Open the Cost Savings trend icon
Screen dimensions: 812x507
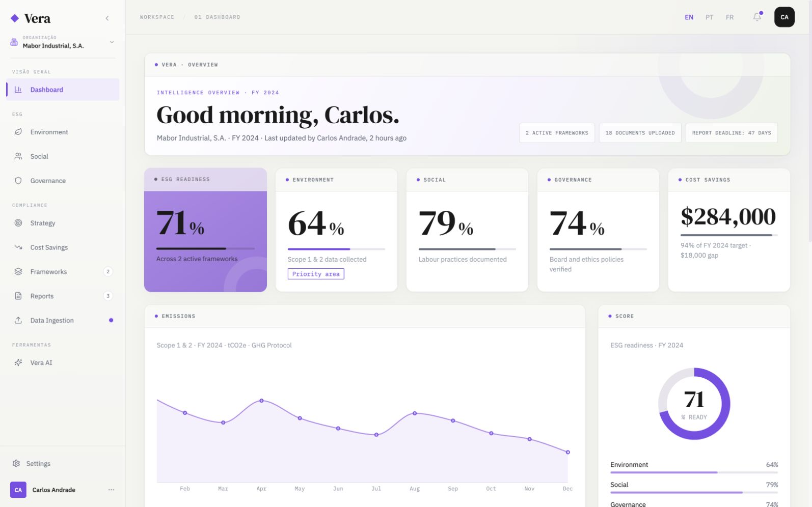coord(18,247)
